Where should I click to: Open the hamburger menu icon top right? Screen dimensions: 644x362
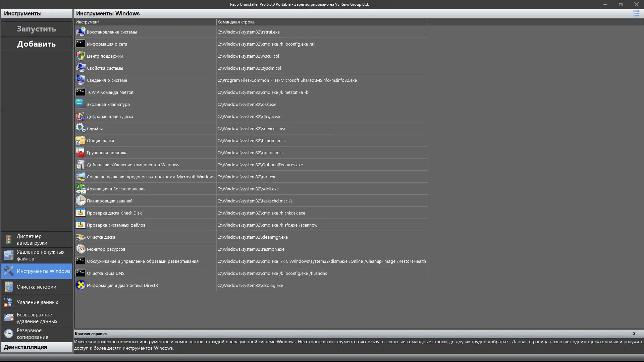tap(636, 13)
